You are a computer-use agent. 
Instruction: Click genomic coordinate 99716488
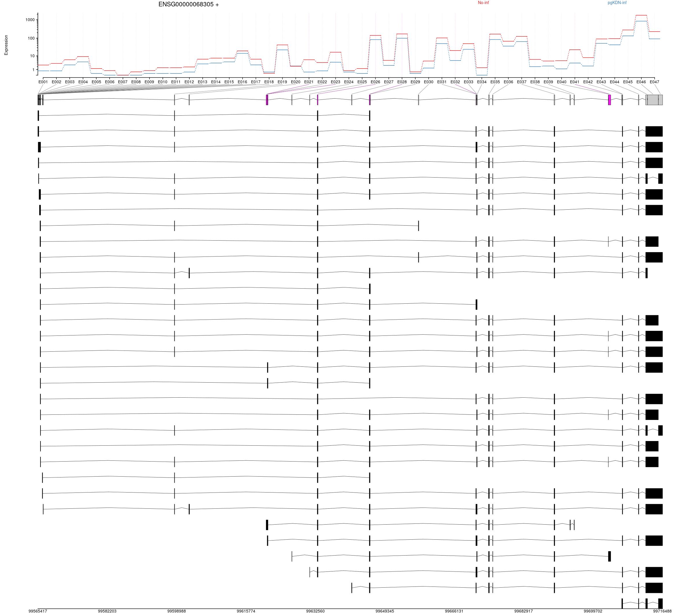(662, 611)
